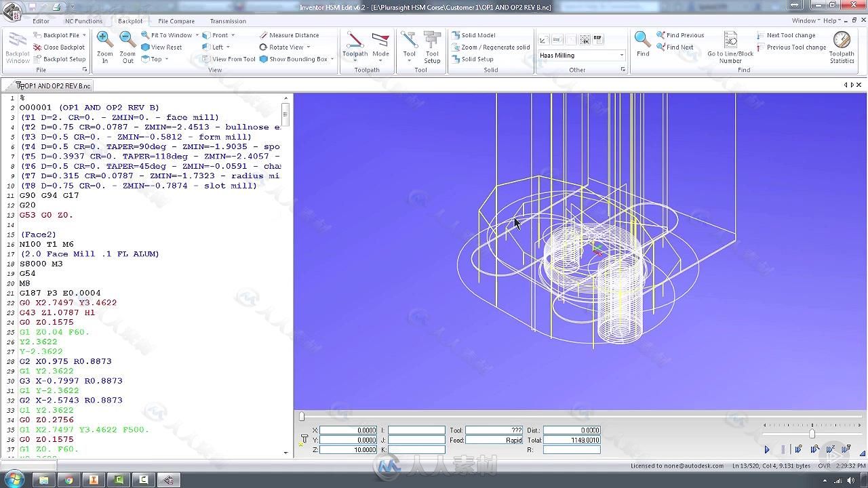Open the File group dialog launcher
The width and height of the screenshot is (868, 488).
click(x=85, y=70)
